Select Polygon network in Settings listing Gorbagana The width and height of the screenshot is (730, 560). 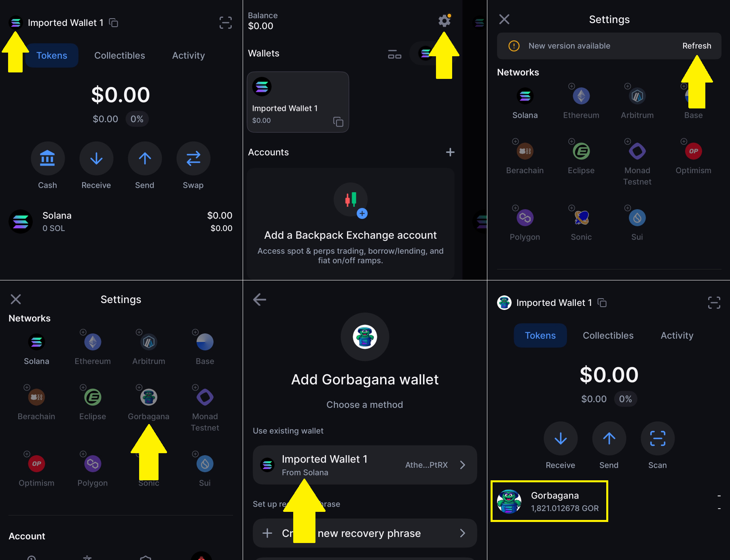[93, 464]
